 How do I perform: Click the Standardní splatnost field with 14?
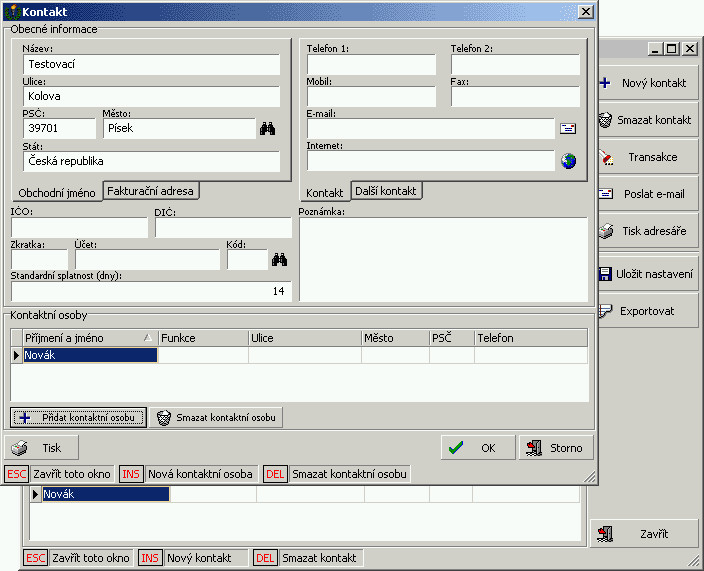151,291
